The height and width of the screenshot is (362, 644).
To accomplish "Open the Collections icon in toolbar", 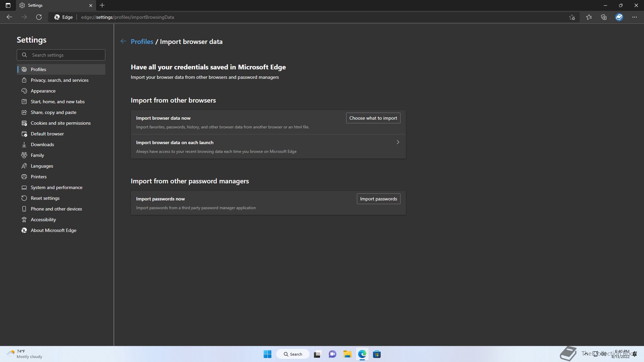I will point(604,17).
